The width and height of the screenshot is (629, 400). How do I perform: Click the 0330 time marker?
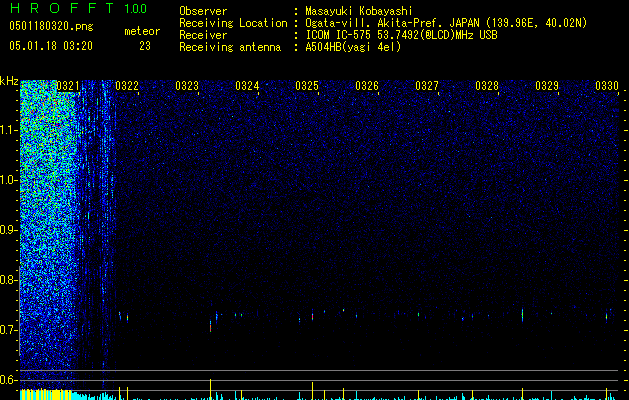pyautogui.click(x=607, y=86)
